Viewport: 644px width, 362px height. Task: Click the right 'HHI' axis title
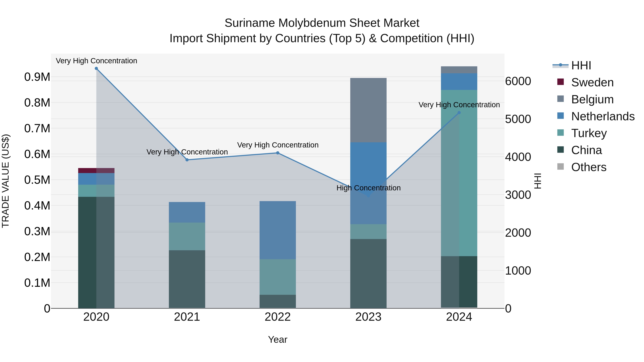tap(538, 181)
